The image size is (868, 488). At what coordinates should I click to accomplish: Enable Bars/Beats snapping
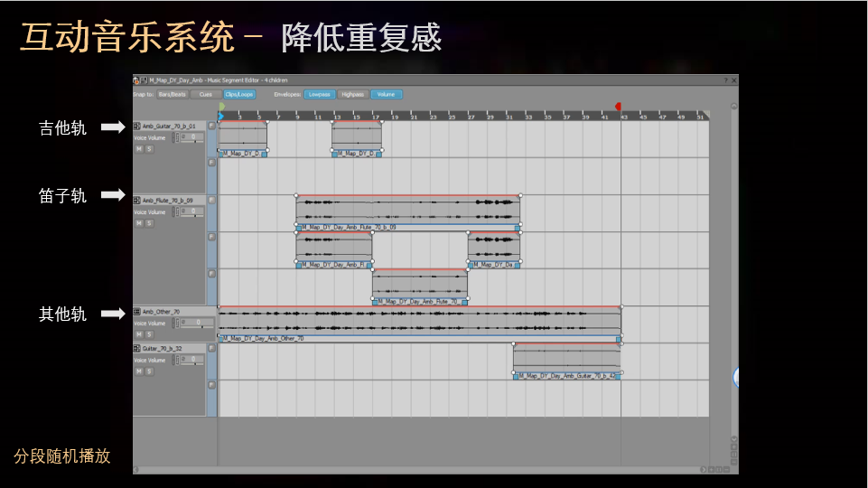click(173, 94)
